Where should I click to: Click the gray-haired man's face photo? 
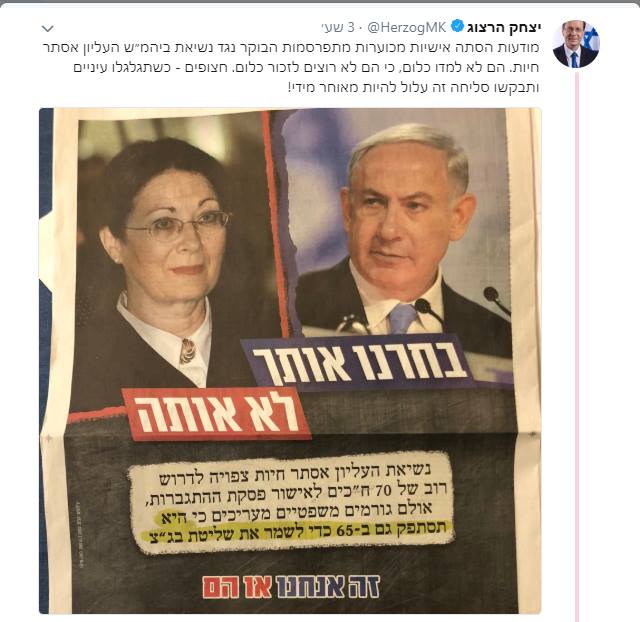point(402,216)
